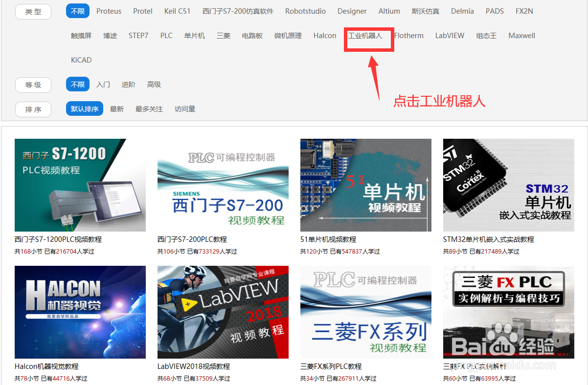588x385 pixels.
Task: Open HALCON 机器视觉 thumbnail
Action: (x=80, y=312)
